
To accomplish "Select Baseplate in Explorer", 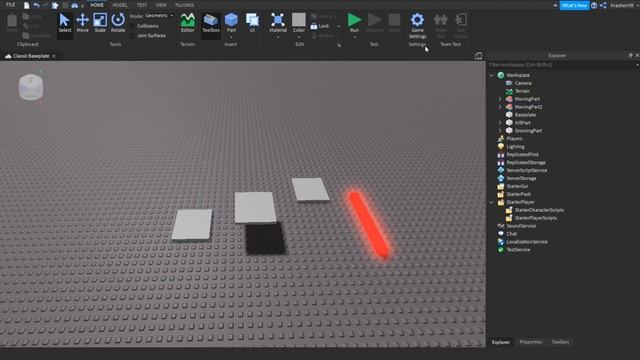I will tap(525, 115).
